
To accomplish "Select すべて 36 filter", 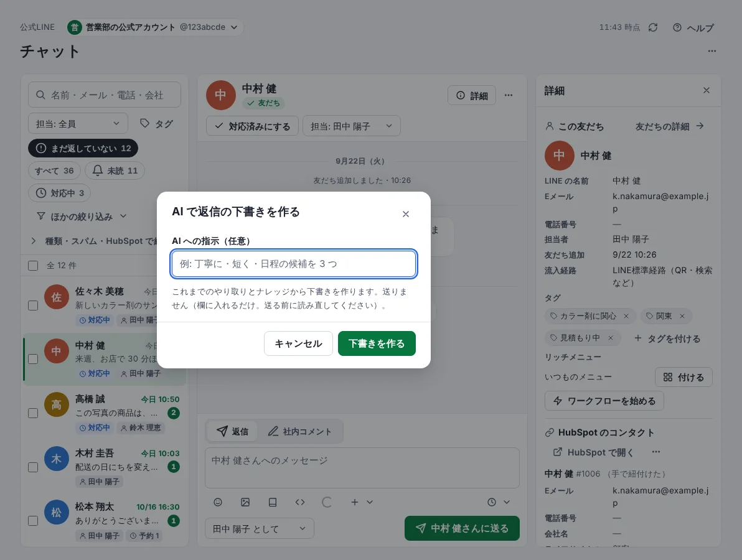I will click(x=54, y=170).
